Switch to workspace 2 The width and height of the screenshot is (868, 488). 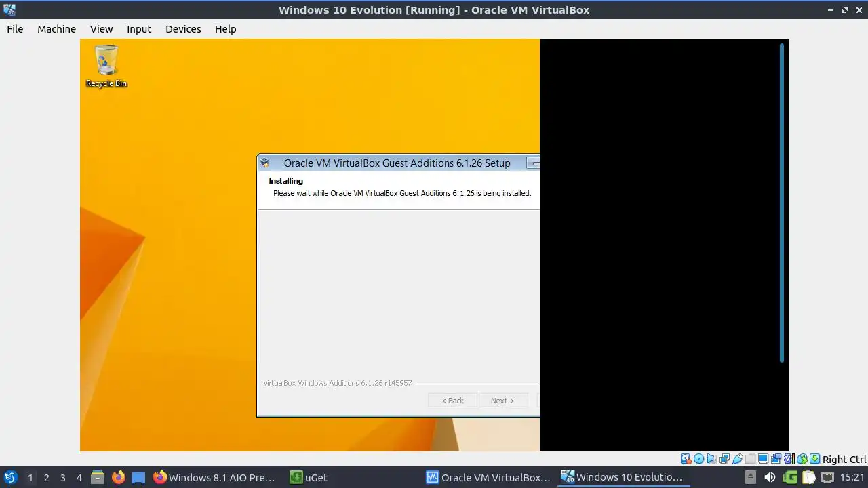[x=46, y=478]
